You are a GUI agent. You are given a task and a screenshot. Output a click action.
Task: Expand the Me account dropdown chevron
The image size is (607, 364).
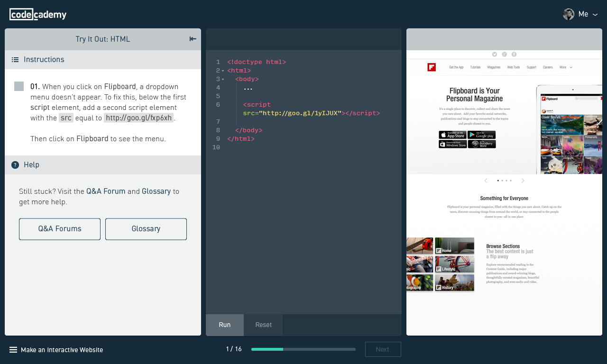point(595,15)
